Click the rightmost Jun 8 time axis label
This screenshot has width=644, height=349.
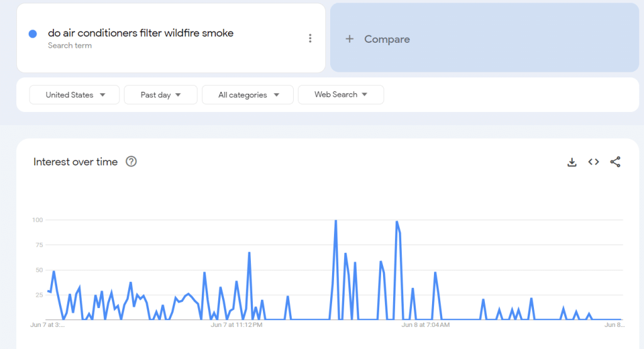pyautogui.click(x=614, y=325)
